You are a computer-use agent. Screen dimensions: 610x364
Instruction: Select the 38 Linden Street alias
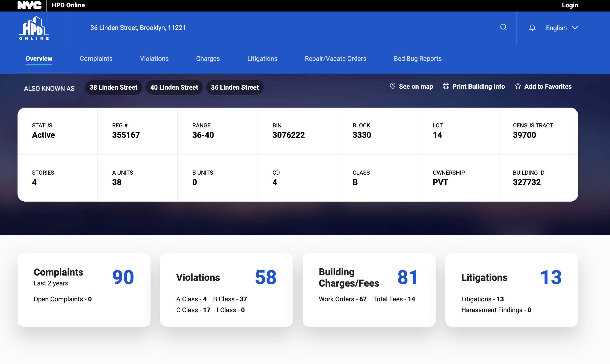[x=113, y=87]
